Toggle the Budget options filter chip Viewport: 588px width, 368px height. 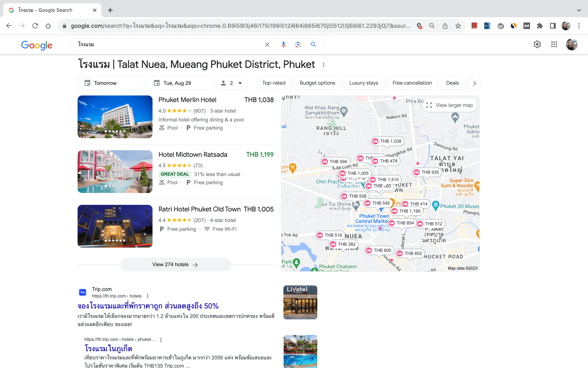point(317,83)
